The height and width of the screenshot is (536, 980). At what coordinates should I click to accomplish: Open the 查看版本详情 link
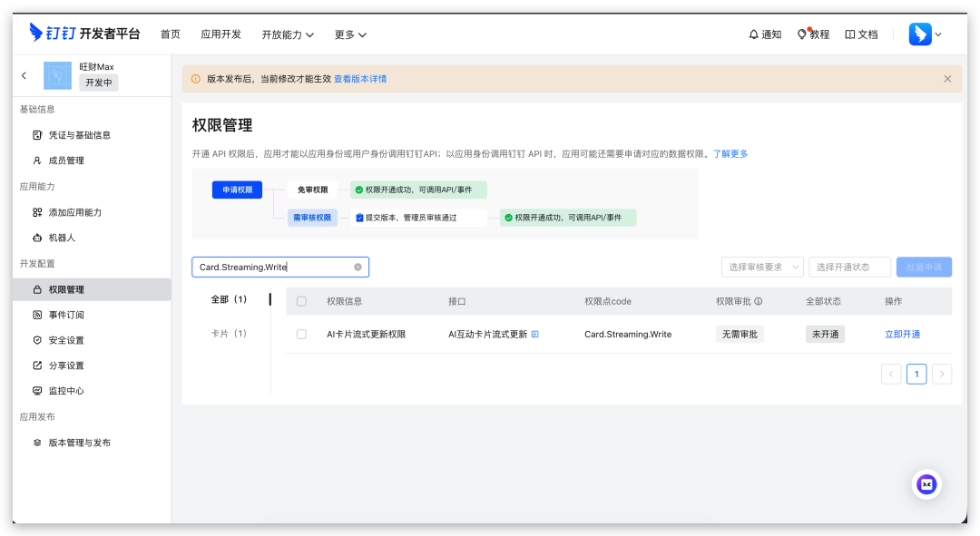pyautogui.click(x=360, y=79)
